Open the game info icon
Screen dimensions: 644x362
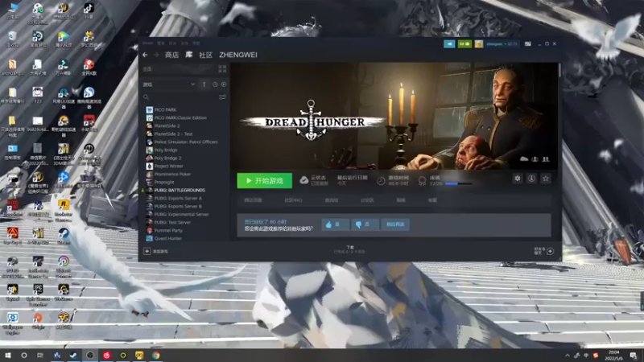(x=531, y=178)
